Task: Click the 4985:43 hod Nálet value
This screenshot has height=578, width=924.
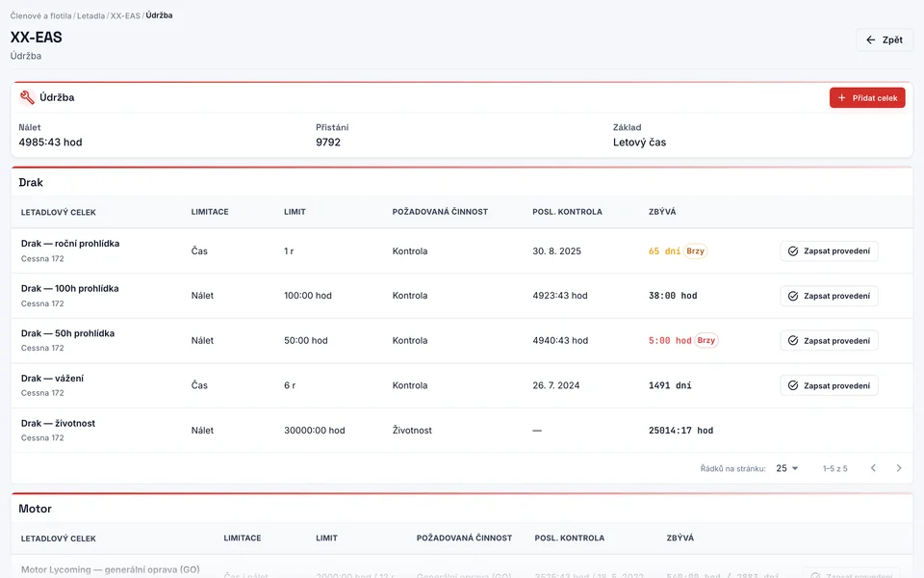Action: tap(50, 143)
